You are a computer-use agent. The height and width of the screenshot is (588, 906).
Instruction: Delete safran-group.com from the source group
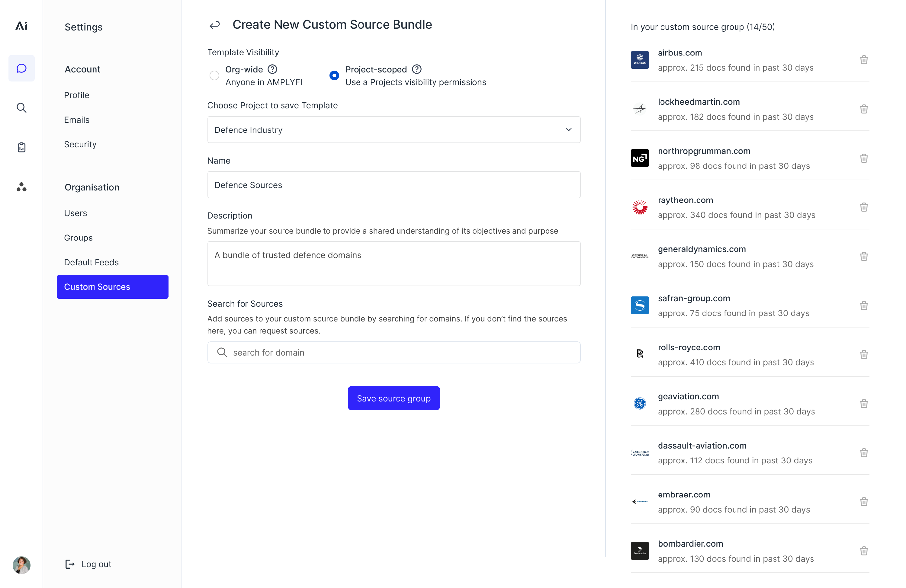[864, 305]
